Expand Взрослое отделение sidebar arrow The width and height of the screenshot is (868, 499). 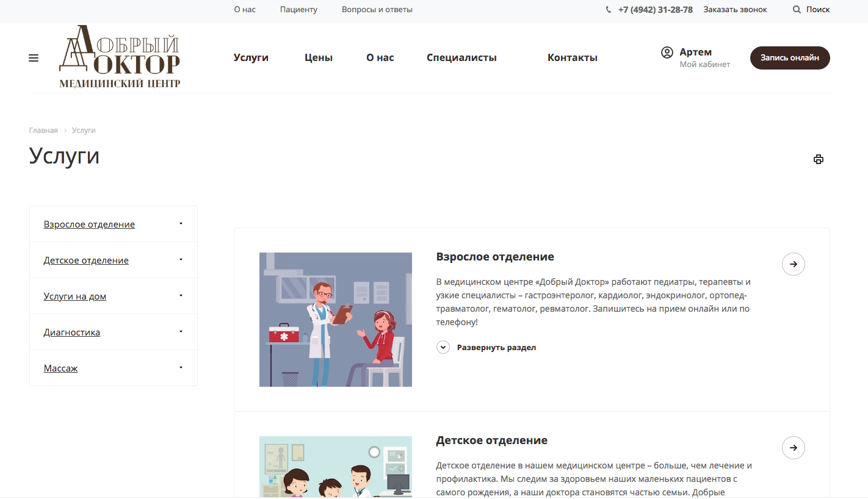pos(181,224)
